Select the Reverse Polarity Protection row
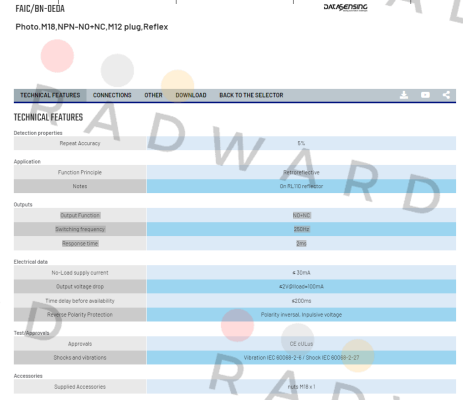Image resolution: width=463 pixels, height=400 pixels. pyautogui.click(x=235, y=315)
